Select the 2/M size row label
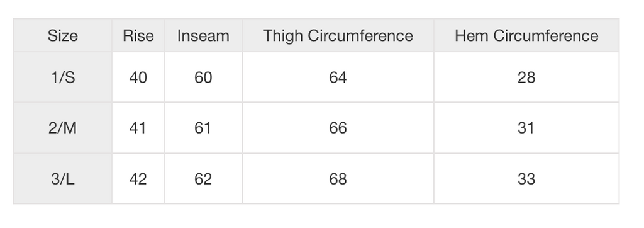The image size is (644, 228). tap(63, 128)
